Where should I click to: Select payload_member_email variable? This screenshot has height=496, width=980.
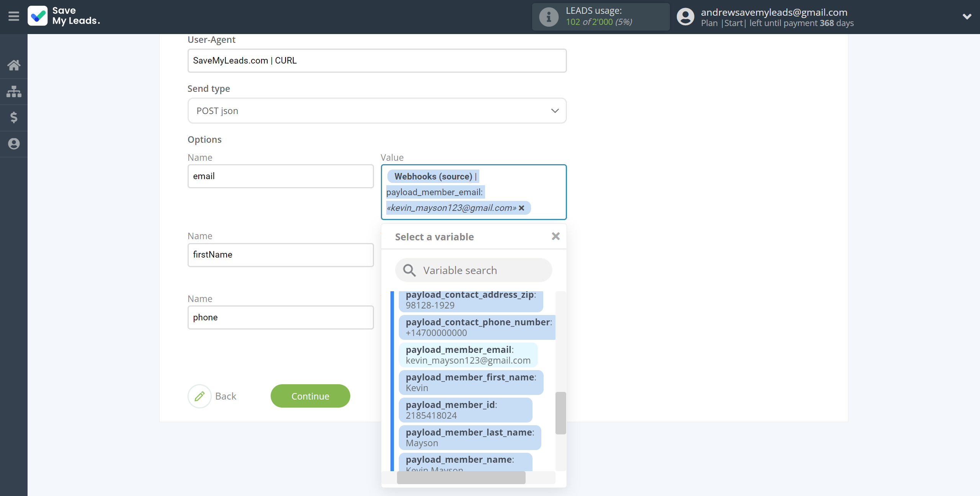(x=468, y=355)
